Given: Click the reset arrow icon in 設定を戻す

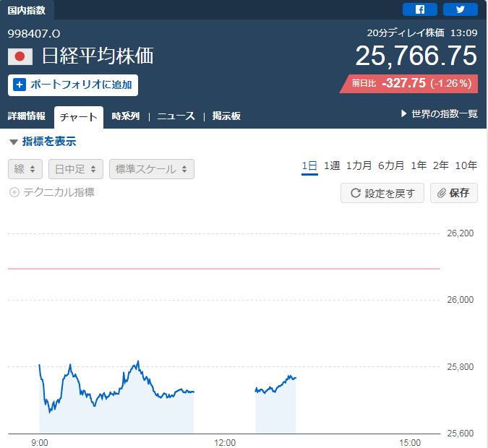Looking at the screenshot, I should (x=355, y=193).
